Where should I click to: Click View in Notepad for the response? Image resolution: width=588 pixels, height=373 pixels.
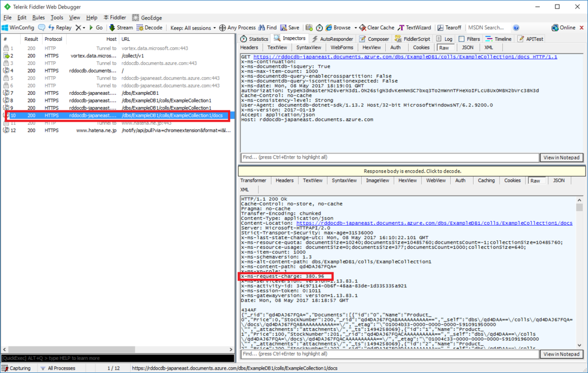point(562,354)
